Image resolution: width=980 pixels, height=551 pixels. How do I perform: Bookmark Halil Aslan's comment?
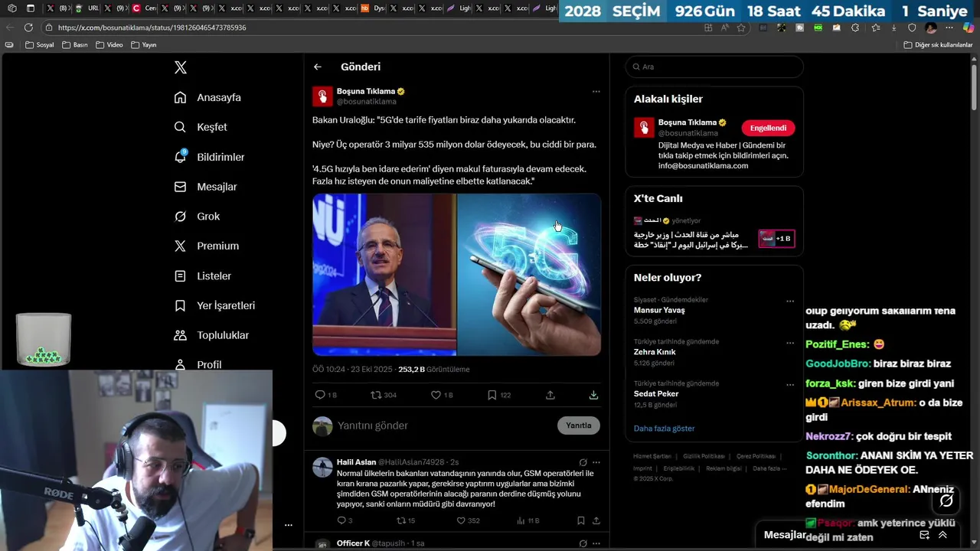581,520
